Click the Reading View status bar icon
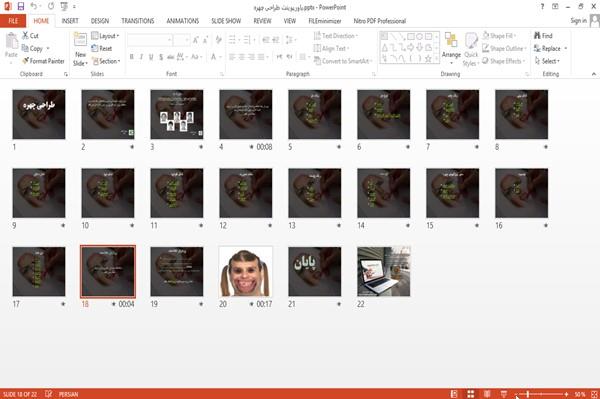 pyautogui.click(x=487, y=394)
